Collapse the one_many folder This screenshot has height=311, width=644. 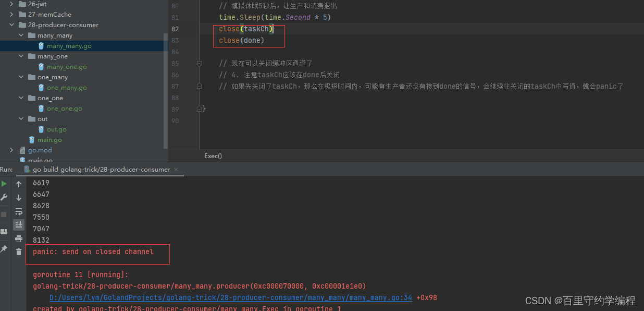(x=21, y=77)
